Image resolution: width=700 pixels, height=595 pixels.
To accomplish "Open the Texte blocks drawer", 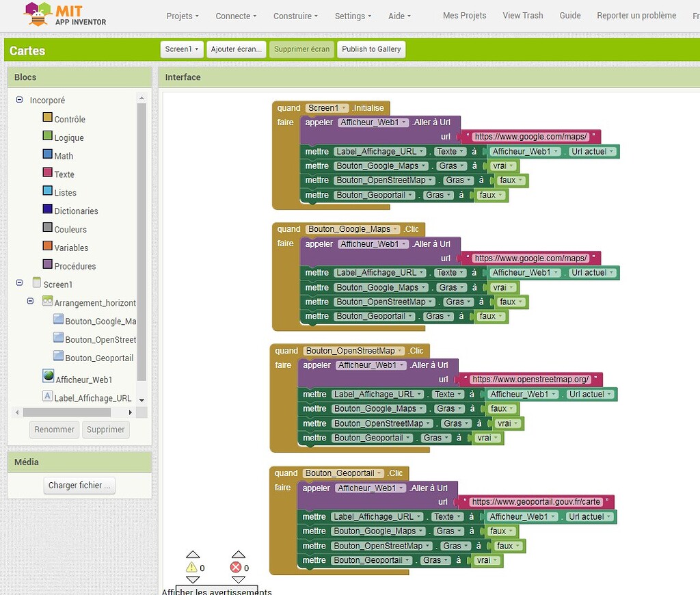I will (62, 174).
